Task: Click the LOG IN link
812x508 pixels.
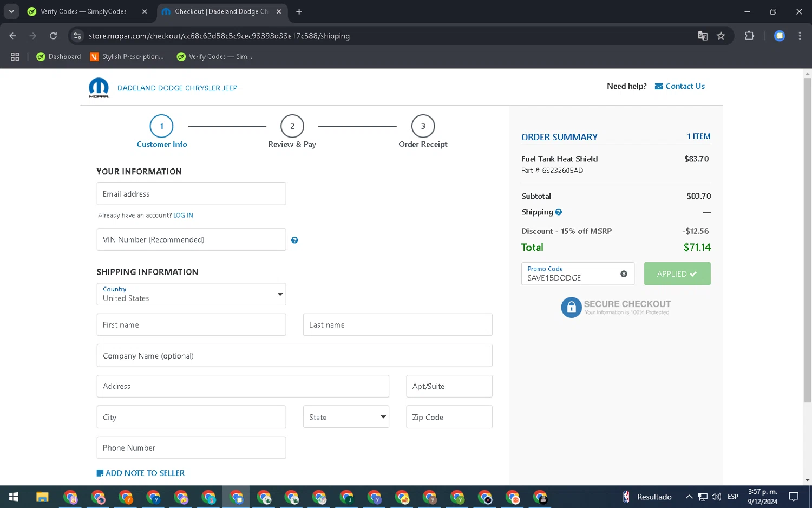Action: coord(183,216)
